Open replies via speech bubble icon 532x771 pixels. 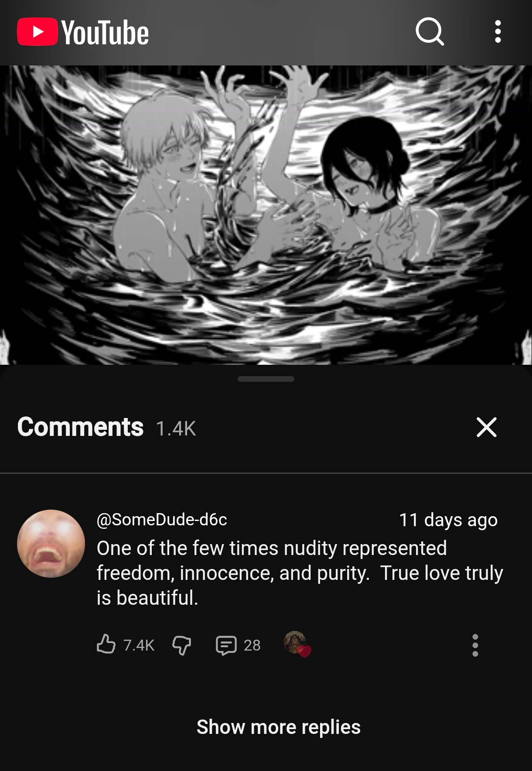[x=226, y=645]
